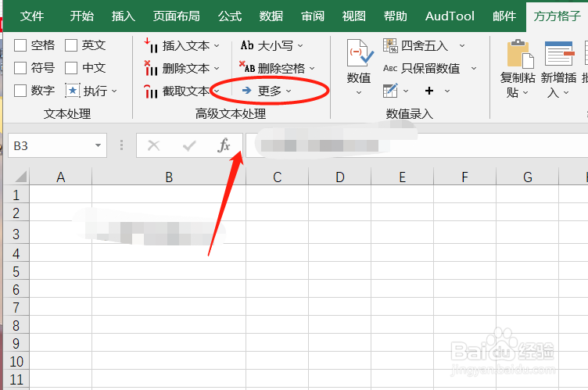This screenshot has width=588, height=390.
Task: Select row 10 header
Action: pyautogui.click(x=16, y=362)
